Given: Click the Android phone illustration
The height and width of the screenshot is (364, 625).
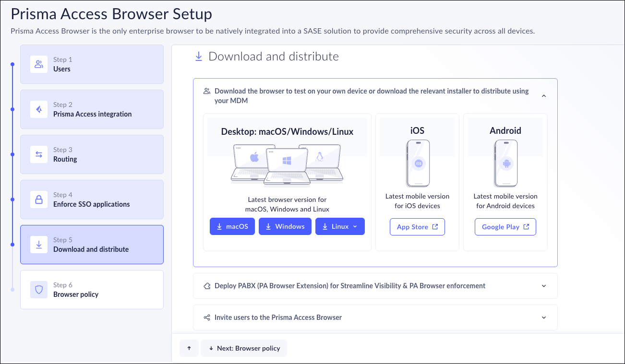Looking at the screenshot, I should click(505, 163).
